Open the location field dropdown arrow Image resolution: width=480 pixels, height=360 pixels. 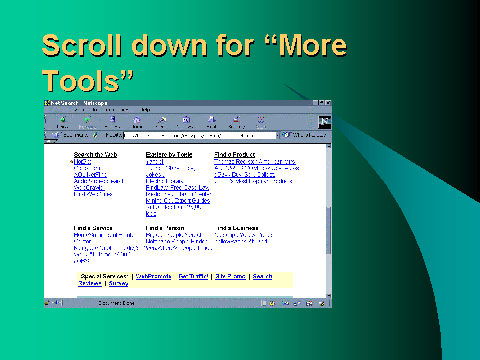pyautogui.click(x=278, y=135)
